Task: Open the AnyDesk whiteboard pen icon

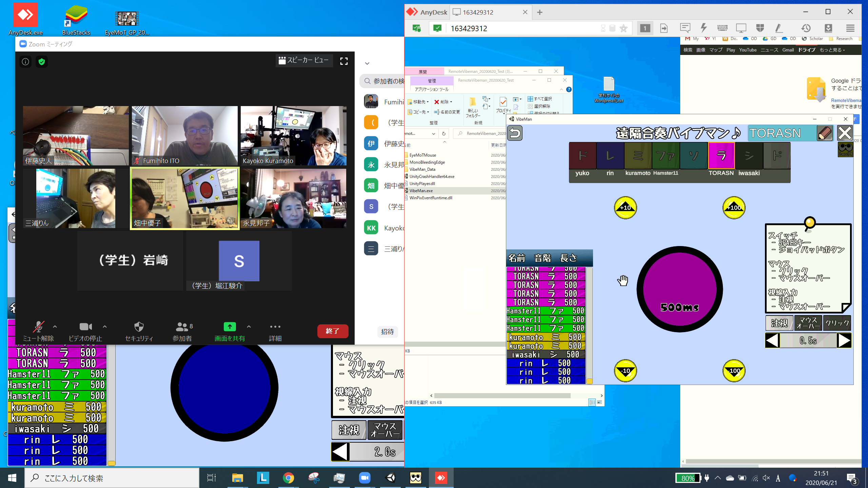Action: click(x=779, y=28)
